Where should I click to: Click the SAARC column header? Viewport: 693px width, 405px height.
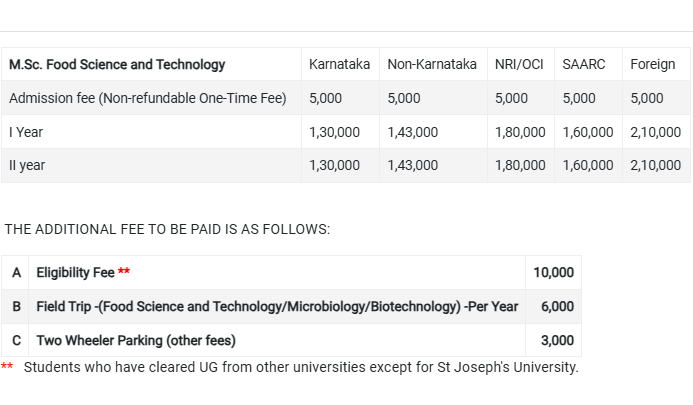pyautogui.click(x=583, y=65)
